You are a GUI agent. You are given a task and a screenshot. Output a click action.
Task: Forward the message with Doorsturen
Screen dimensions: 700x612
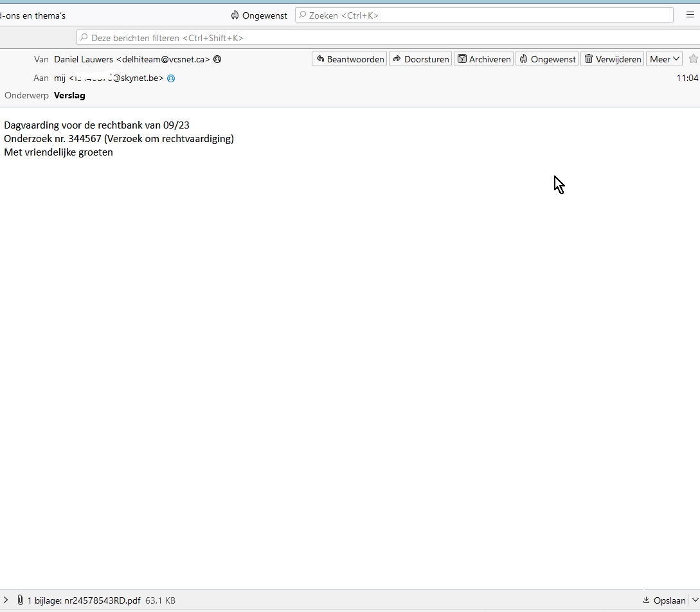(420, 59)
